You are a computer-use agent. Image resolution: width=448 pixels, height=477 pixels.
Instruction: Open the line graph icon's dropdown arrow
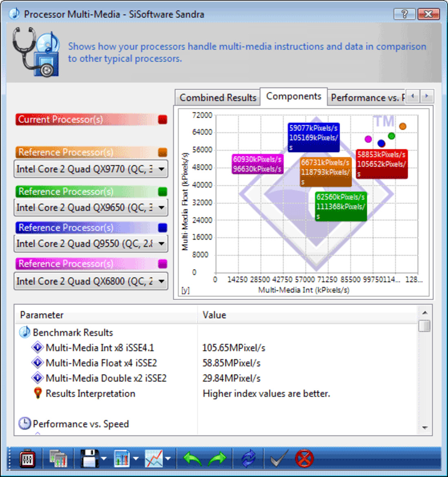(x=168, y=459)
